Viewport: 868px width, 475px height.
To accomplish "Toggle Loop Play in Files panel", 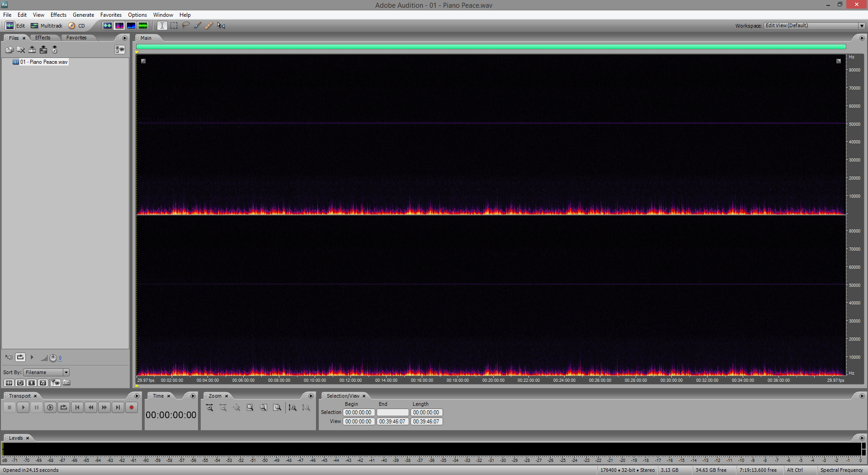I will (x=20, y=357).
